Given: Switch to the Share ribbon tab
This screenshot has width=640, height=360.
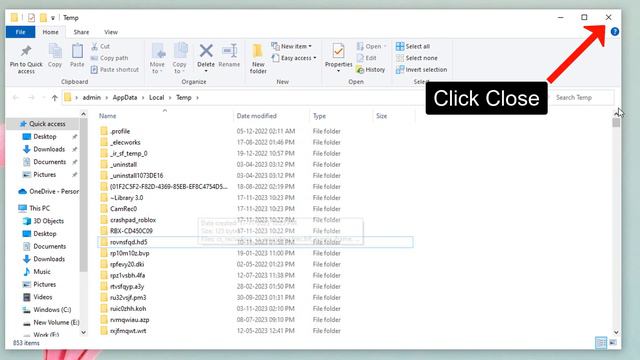Looking at the screenshot, I should (81, 32).
